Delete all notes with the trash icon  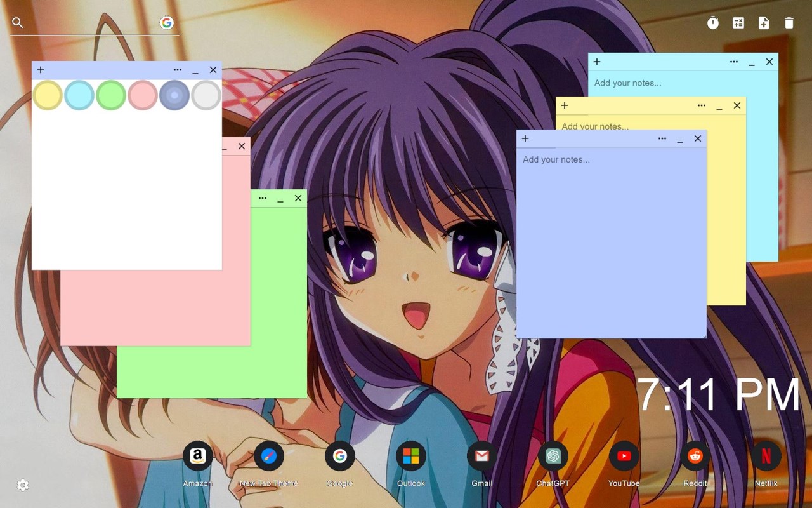[789, 23]
